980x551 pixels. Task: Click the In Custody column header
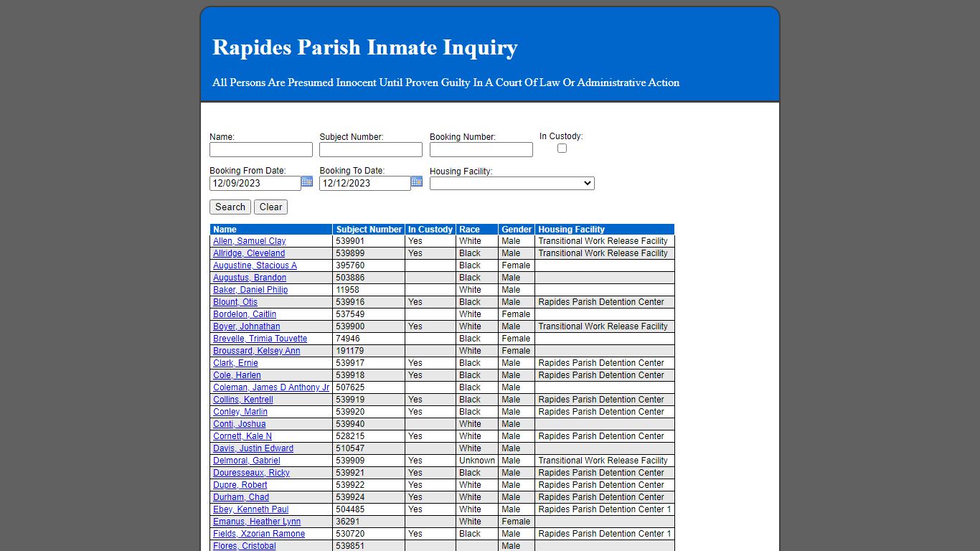[430, 230]
